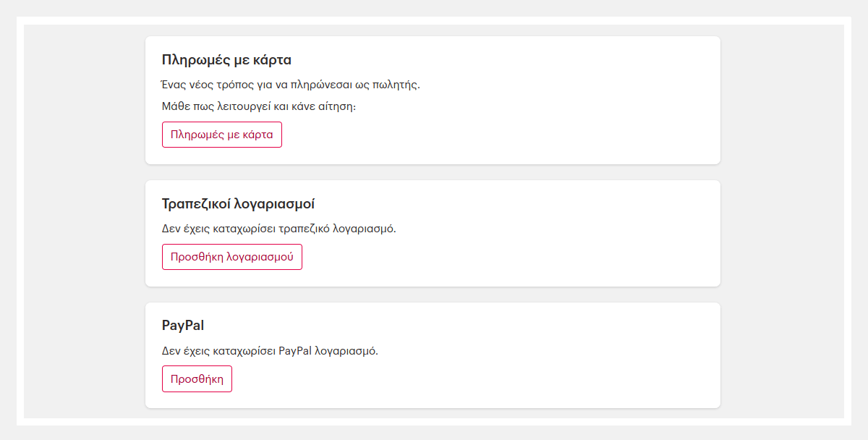Click text 'Δεν έχεις καταχωρίσει PayPal λογαριασμό.'
The image size is (868, 440).
pyautogui.click(x=271, y=351)
